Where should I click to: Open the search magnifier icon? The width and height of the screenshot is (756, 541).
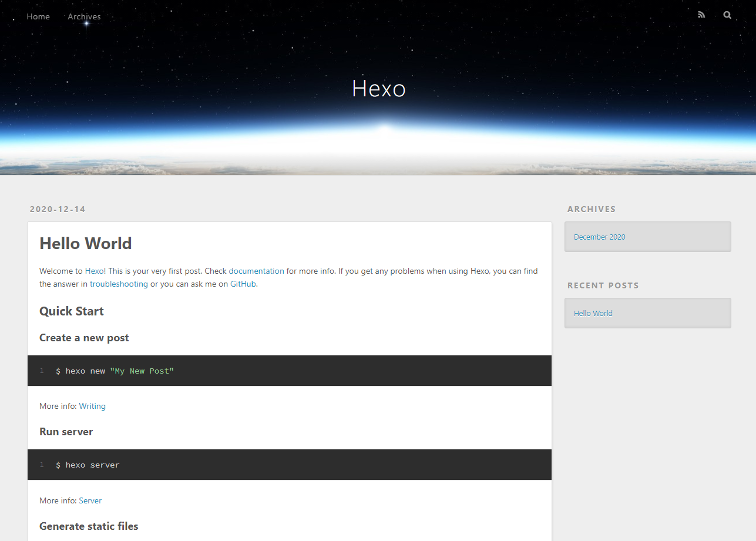[727, 15]
